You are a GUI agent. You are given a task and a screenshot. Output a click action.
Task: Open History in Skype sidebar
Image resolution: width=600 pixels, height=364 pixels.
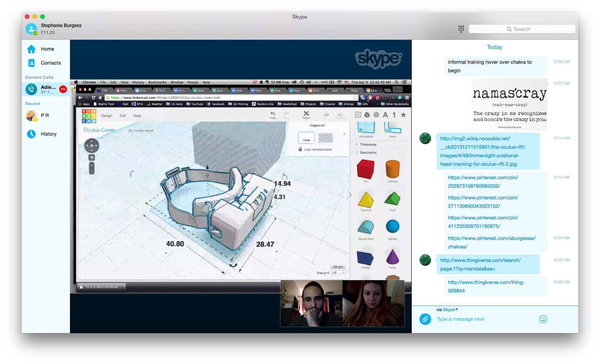tap(46, 134)
